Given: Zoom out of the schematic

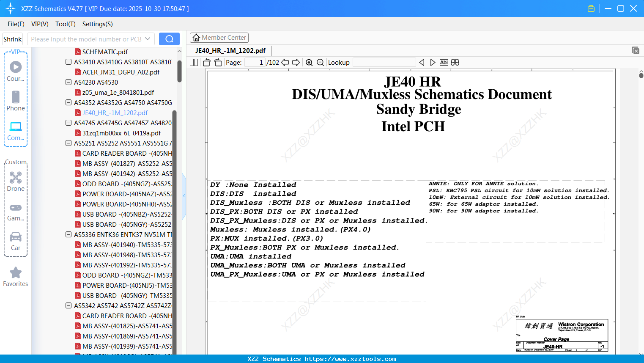Looking at the screenshot, I should (320, 63).
